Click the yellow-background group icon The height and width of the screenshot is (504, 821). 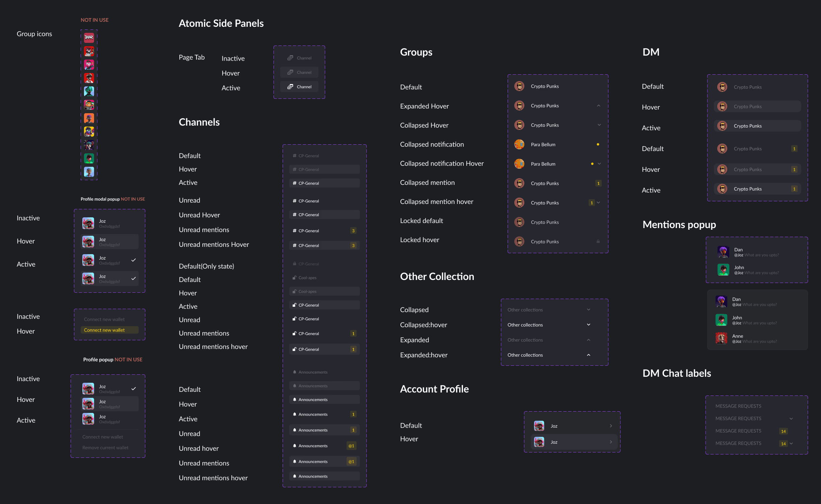[89, 131]
